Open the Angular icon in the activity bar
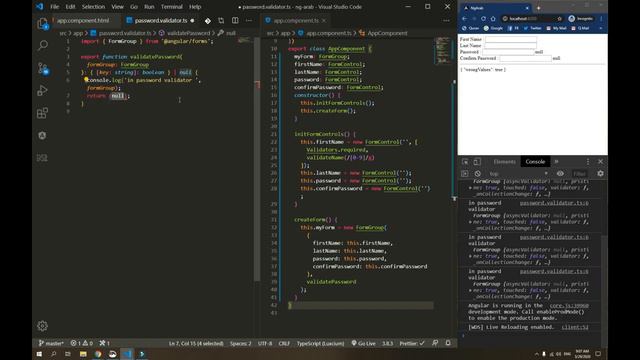The height and width of the screenshot is (360, 640). coord(42,136)
